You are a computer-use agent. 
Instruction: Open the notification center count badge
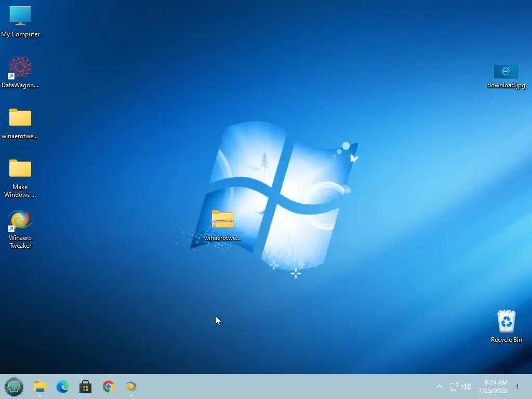(x=517, y=387)
